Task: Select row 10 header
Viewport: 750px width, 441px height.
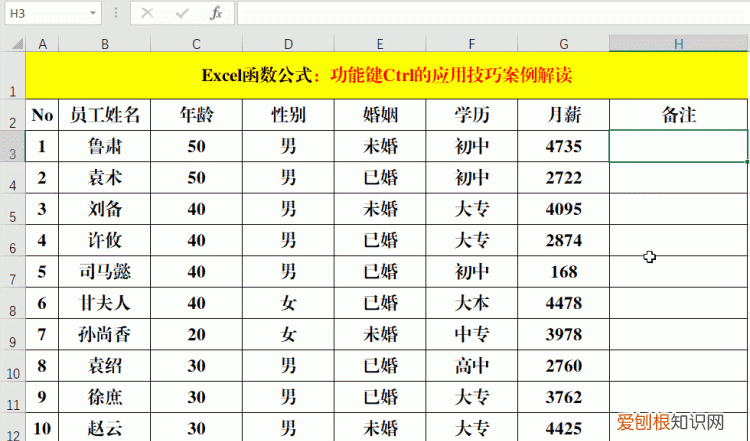Action: 13,366
